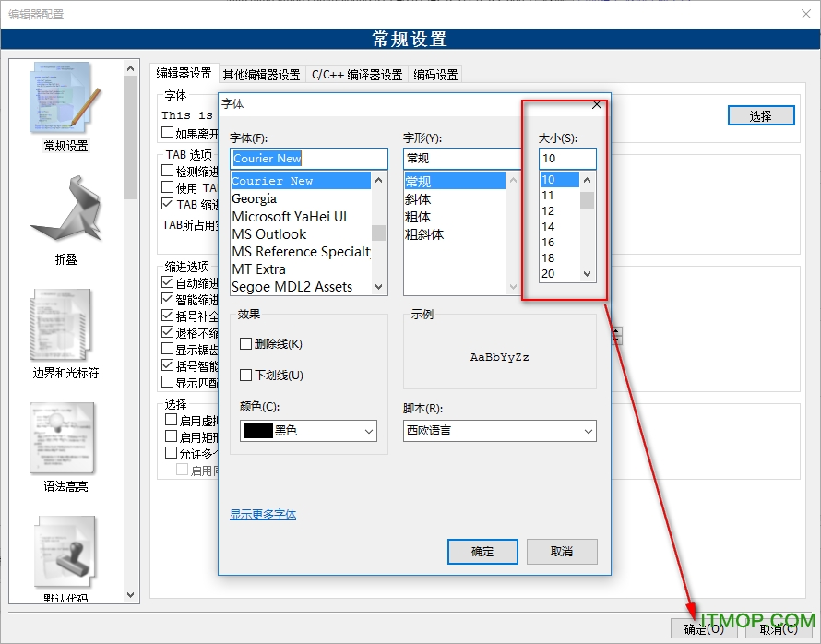Enable the 检测缩进 checkbox
This screenshot has width=821, height=644.
(167, 171)
